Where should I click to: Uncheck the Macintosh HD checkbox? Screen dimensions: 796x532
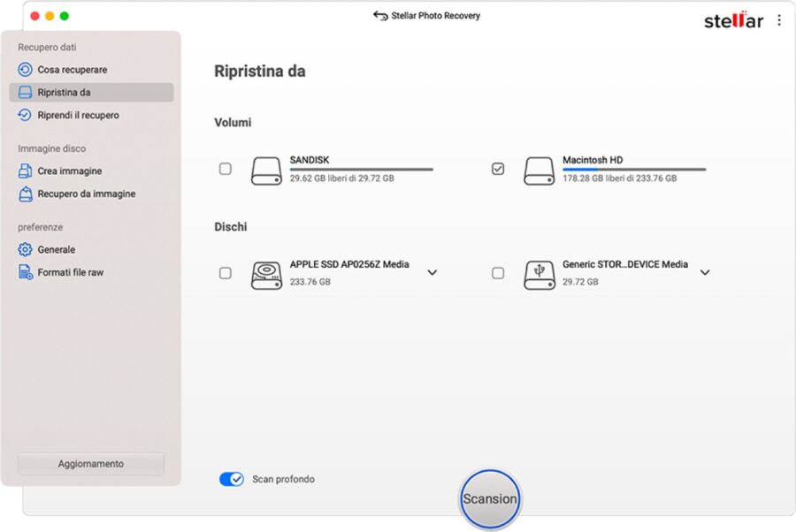(498, 169)
